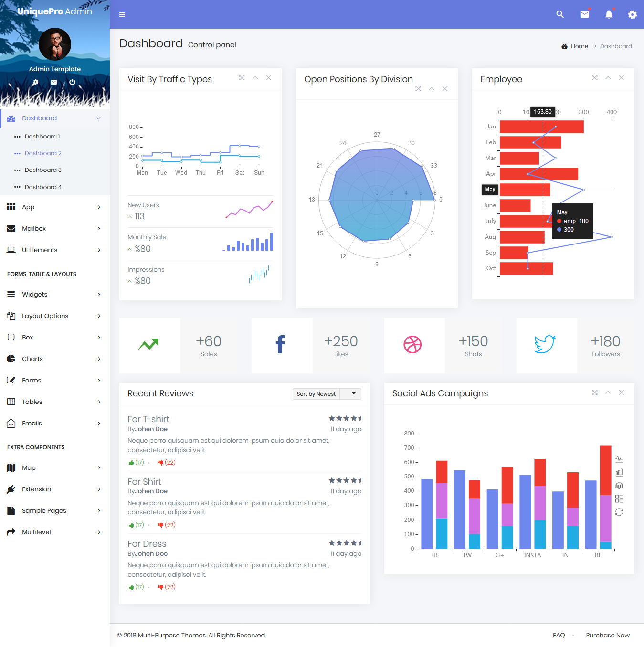Switch Social Ads chart to bar view
Screen dimensions: 644x647
pyautogui.click(x=619, y=472)
